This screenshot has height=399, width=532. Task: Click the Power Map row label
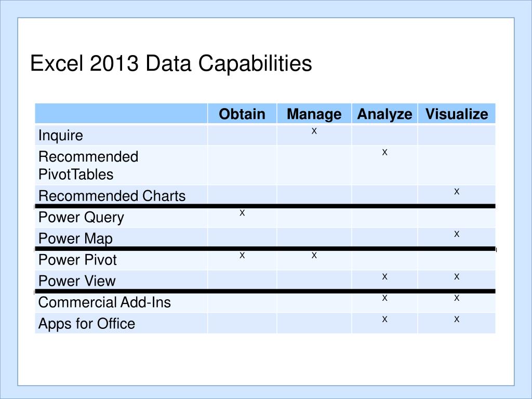(x=75, y=238)
